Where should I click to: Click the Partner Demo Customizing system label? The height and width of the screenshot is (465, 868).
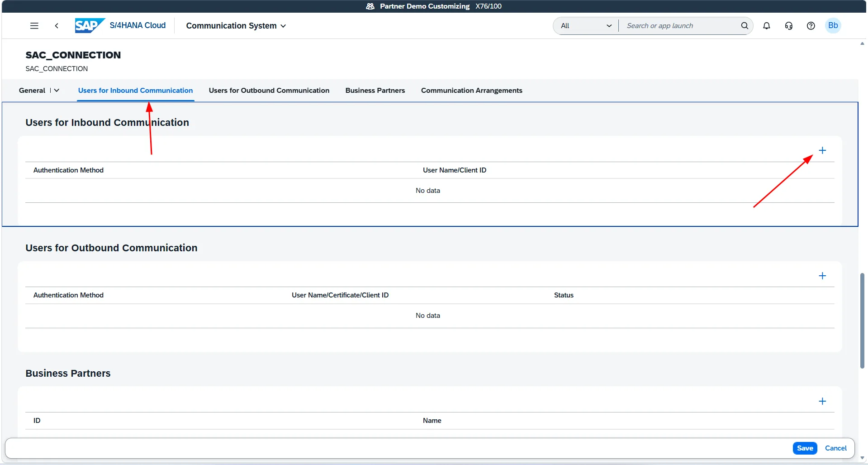[424, 6]
